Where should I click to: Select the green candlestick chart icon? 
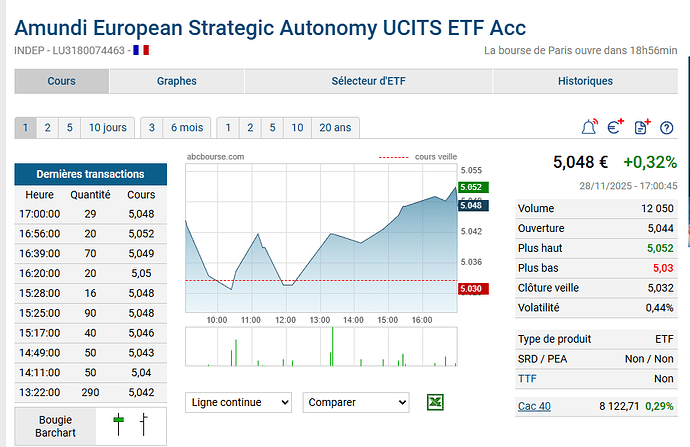point(119,425)
